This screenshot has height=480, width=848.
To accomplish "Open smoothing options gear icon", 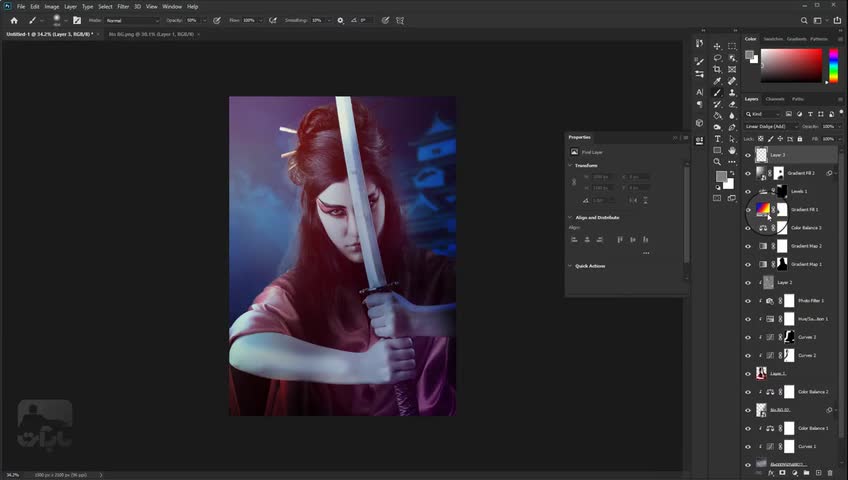I will click(x=340, y=20).
